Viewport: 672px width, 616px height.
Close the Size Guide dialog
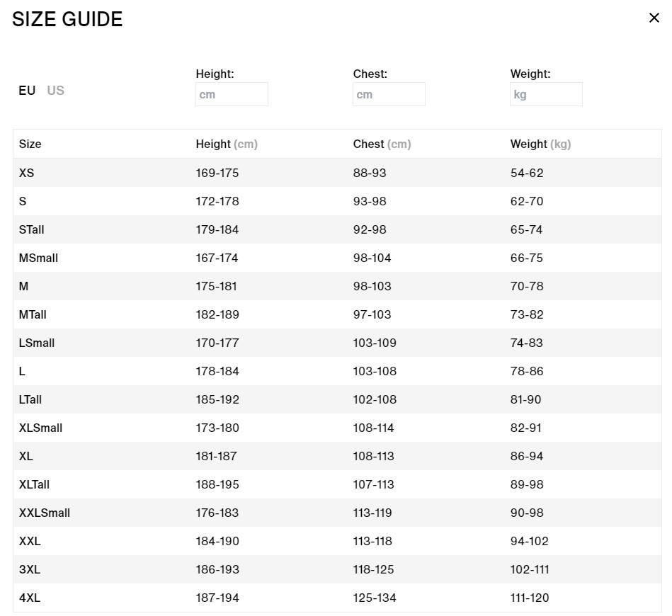tap(654, 18)
